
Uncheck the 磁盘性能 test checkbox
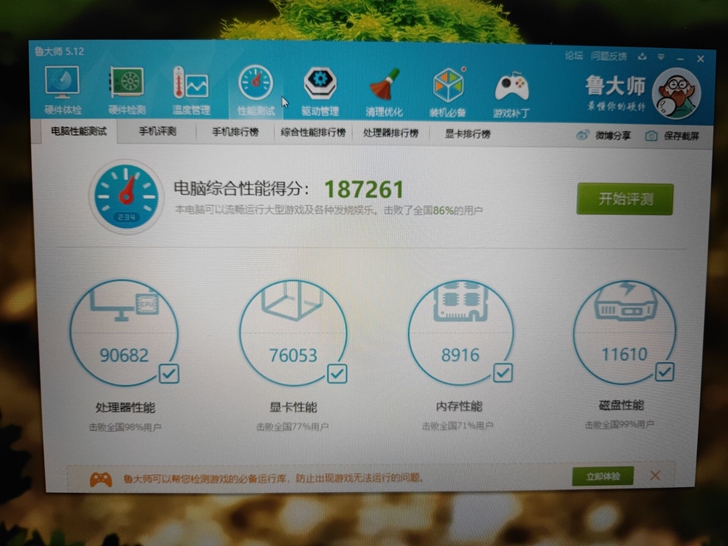pyautogui.click(x=665, y=372)
